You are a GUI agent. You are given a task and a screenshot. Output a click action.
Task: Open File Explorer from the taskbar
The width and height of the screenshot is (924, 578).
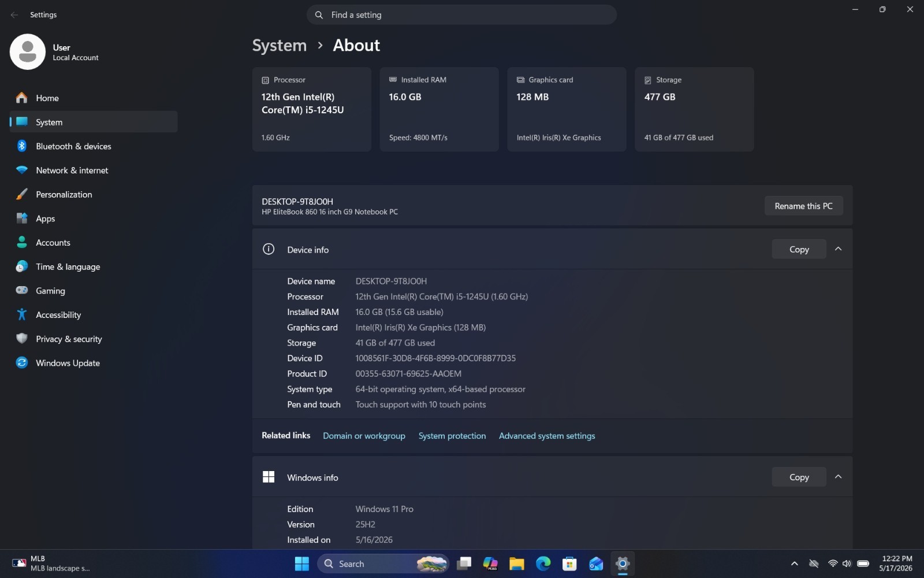(x=517, y=564)
